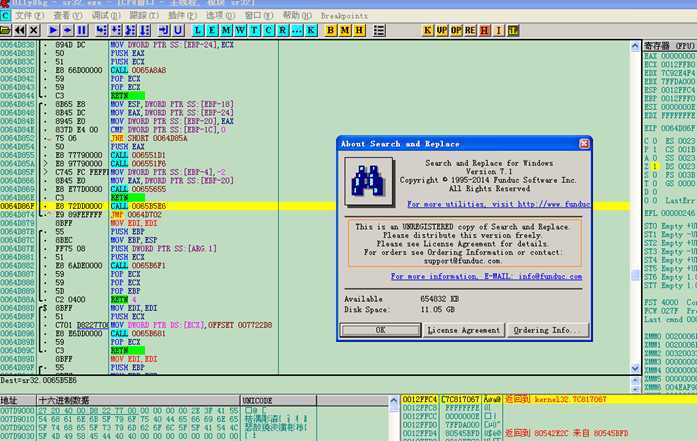The image size is (697, 441).
Task: Click the Step Over toolbar icon
Action: pos(116,30)
